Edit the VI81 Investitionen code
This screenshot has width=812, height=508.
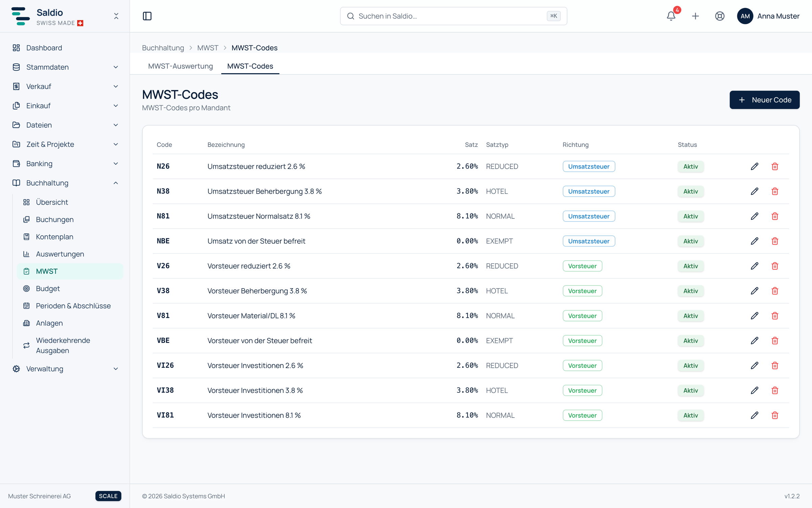pos(754,415)
